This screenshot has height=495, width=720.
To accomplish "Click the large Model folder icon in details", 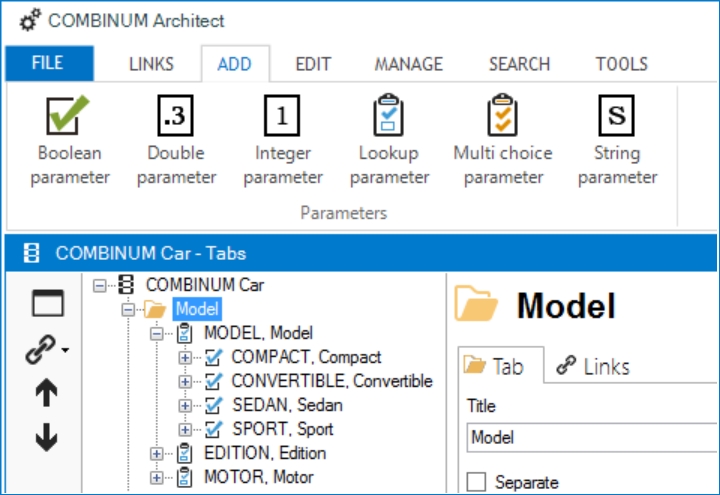I will [x=476, y=304].
